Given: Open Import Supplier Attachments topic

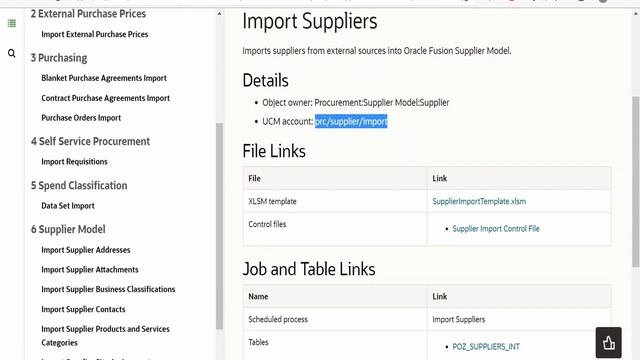Looking at the screenshot, I should pyautogui.click(x=90, y=269).
